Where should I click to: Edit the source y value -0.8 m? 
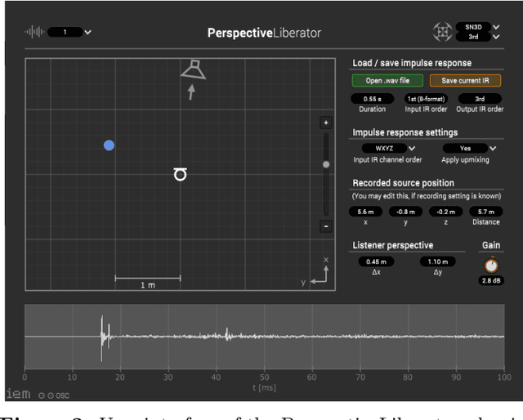(x=405, y=212)
